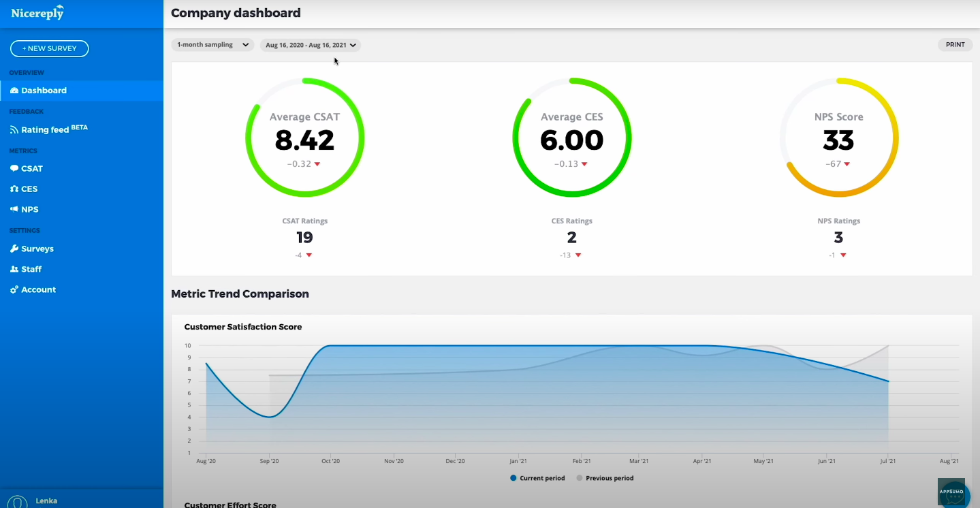Screen dimensions: 980x508
Task: Click the Staff people icon
Action: (x=14, y=270)
